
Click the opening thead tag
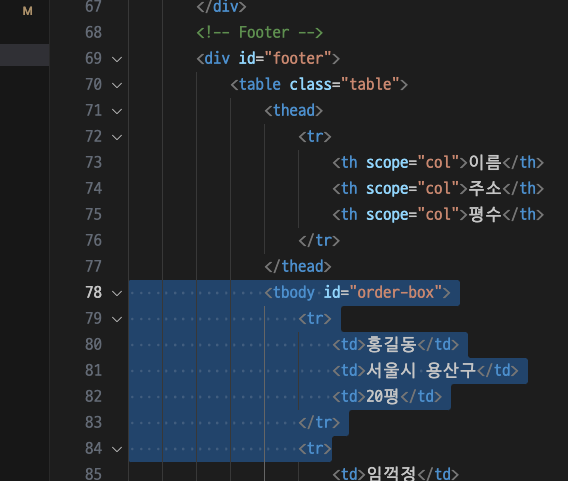click(293, 110)
